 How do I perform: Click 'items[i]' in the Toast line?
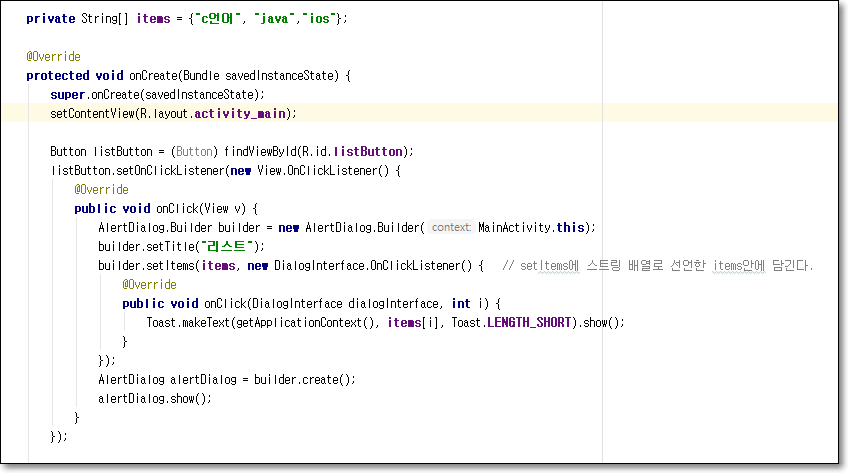coord(413,323)
